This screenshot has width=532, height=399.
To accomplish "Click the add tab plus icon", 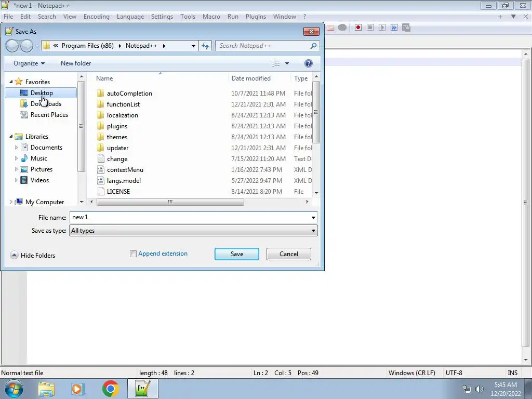I will click(500, 17).
